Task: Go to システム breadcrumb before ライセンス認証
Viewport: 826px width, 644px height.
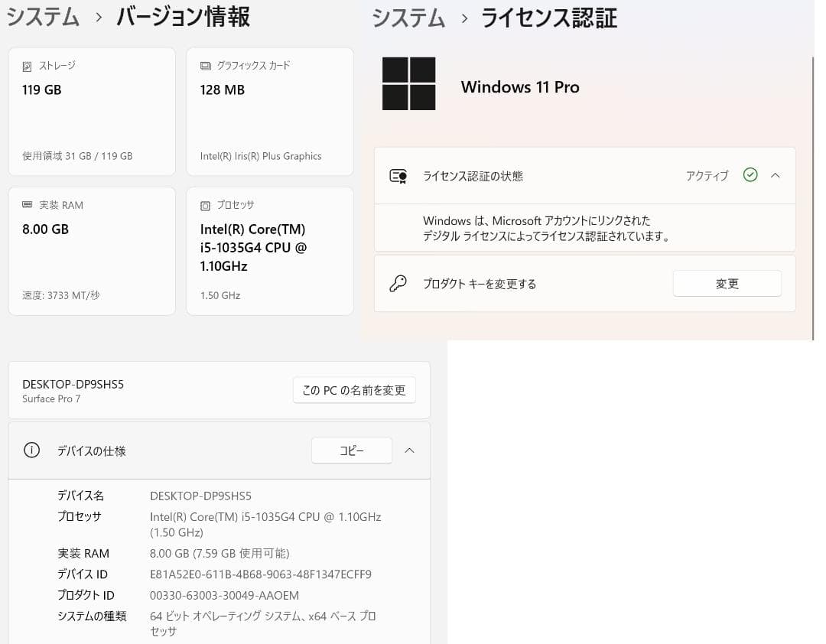Action: (408, 18)
